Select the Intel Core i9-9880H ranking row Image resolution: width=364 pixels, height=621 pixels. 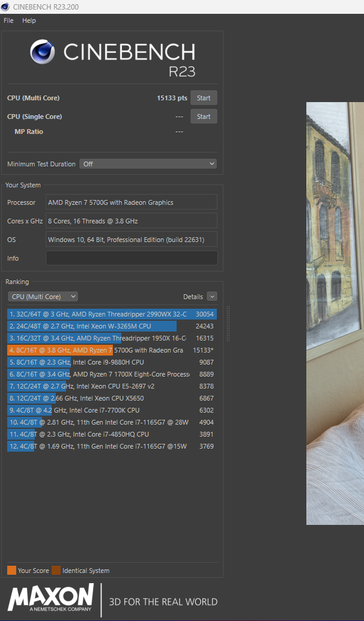[x=112, y=362]
